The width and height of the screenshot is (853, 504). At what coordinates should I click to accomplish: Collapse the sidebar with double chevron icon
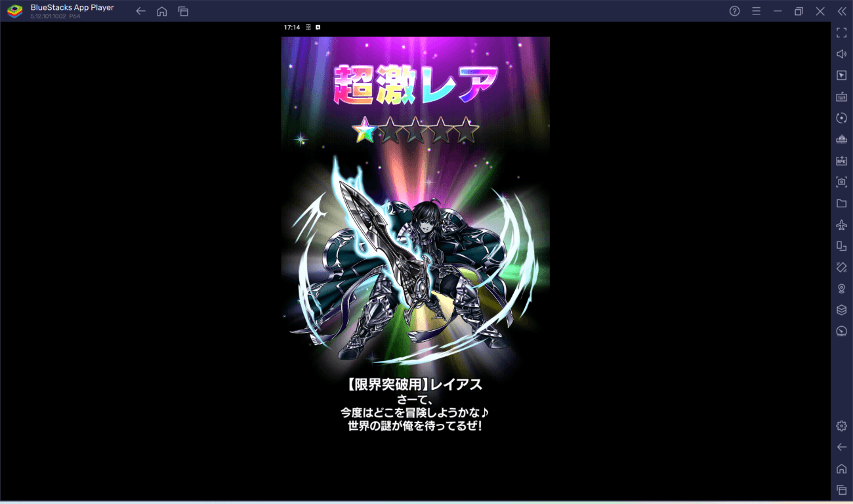pyautogui.click(x=842, y=11)
